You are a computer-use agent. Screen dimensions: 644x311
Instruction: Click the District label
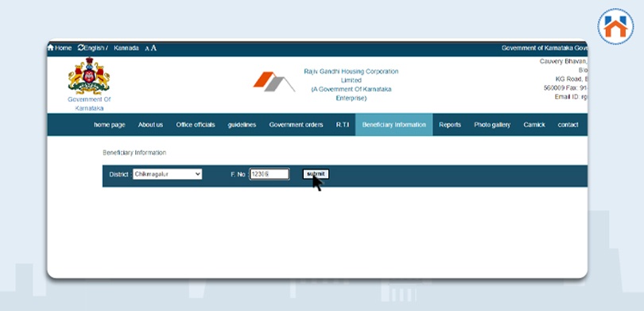[120, 175]
